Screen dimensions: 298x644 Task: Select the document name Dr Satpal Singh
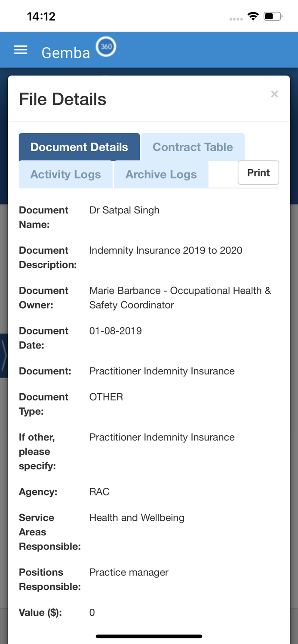124,210
